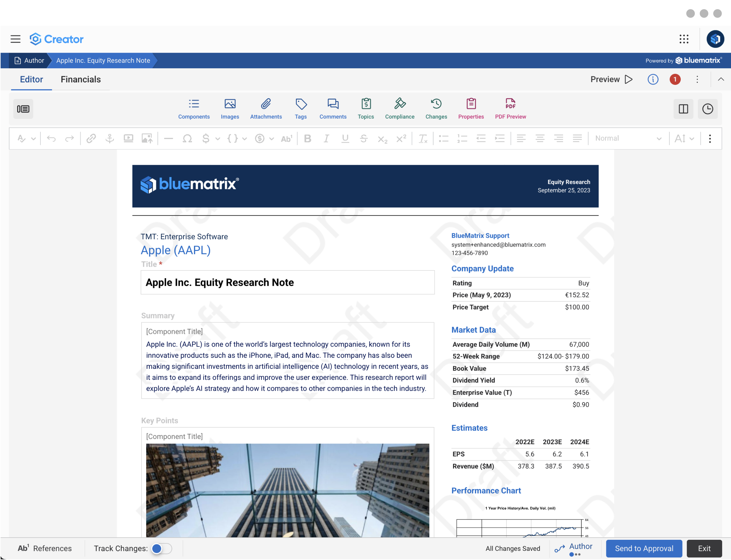The height and width of the screenshot is (560, 731).
Task: Click the Author workflow stage link
Action: point(573,548)
